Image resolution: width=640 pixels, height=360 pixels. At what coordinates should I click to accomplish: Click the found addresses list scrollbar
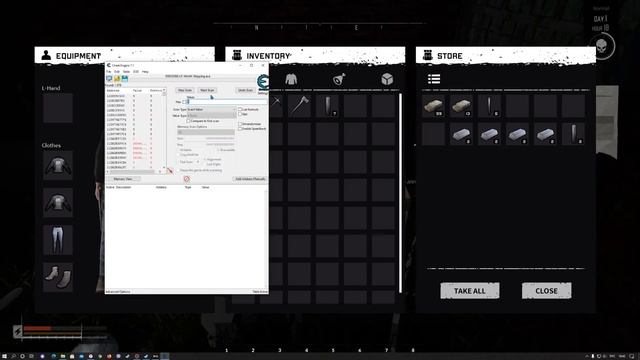coord(164,130)
